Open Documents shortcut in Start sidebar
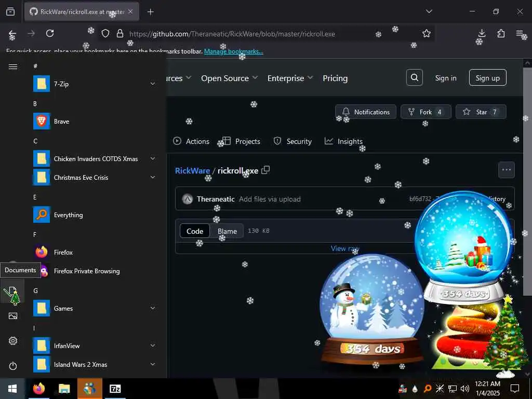The width and height of the screenshot is (532, 399). coord(12,291)
